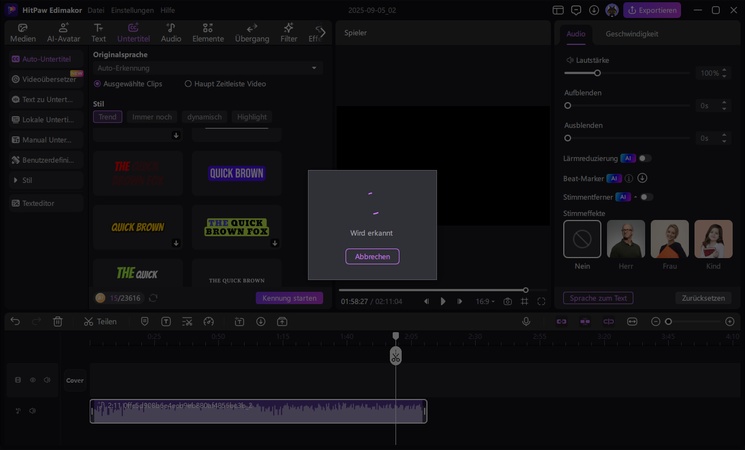
Task: Click the redo arrow icon
Action: pos(37,322)
